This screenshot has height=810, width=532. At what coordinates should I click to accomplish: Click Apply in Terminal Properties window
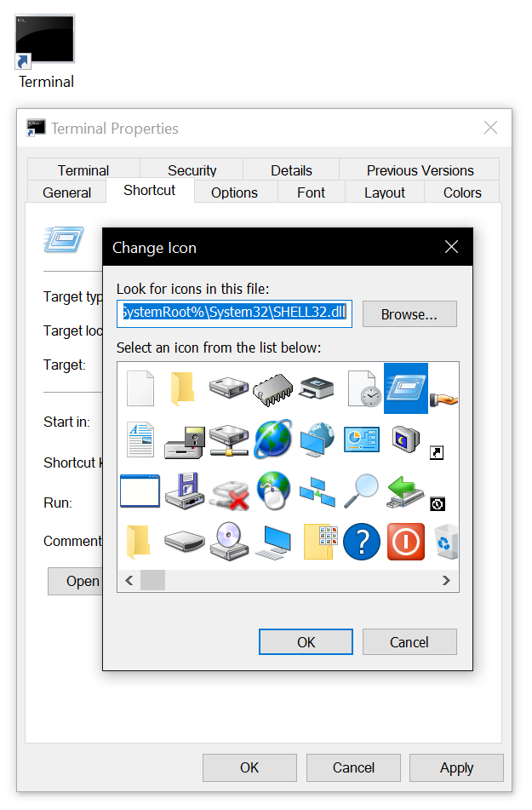(x=456, y=767)
